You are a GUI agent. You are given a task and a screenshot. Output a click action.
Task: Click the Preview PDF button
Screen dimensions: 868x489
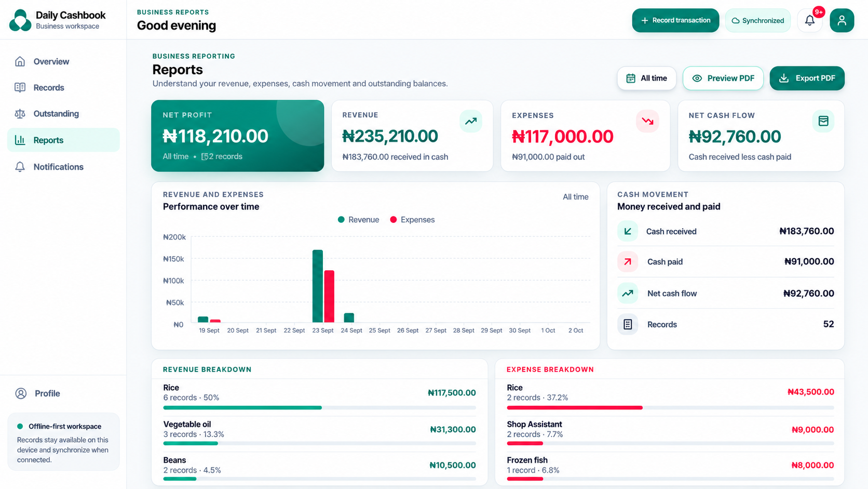click(x=723, y=78)
